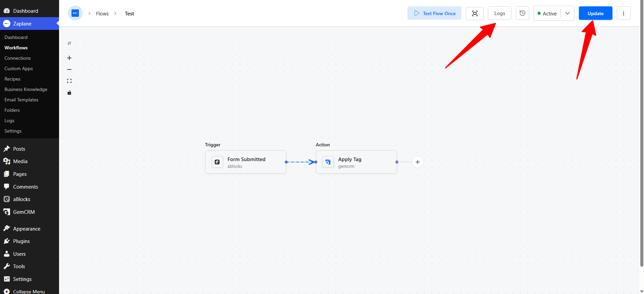Click the Test flow name in breadcrumb

(x=129, y=14)
